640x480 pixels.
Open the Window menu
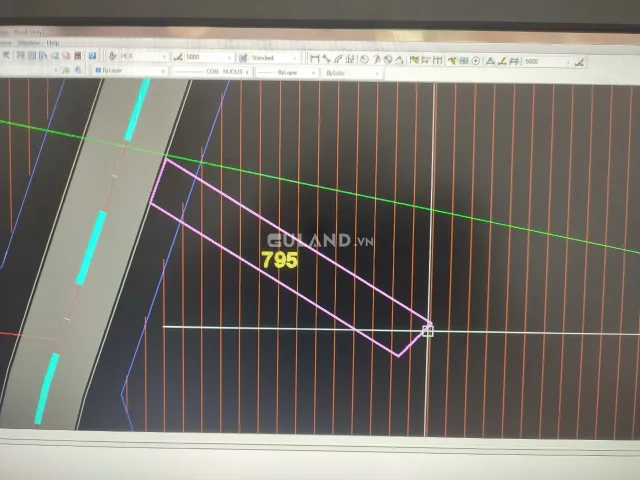pyautogui.click(x=29, y=42)
